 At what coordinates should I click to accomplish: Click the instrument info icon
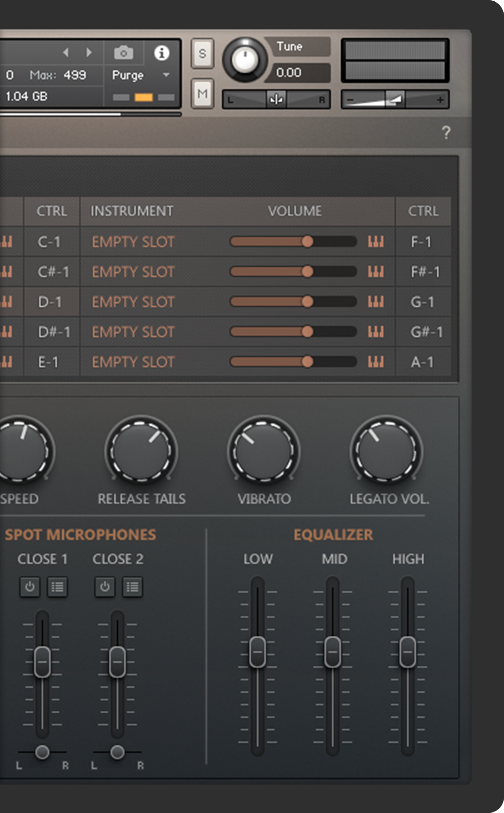pos(162,53)
